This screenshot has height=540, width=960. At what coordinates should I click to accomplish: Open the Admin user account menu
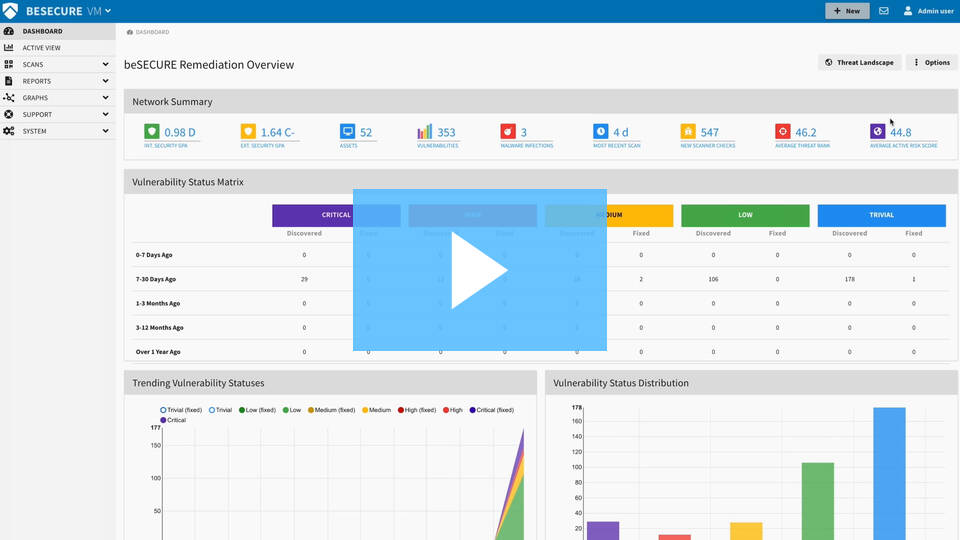coord(928,11)
